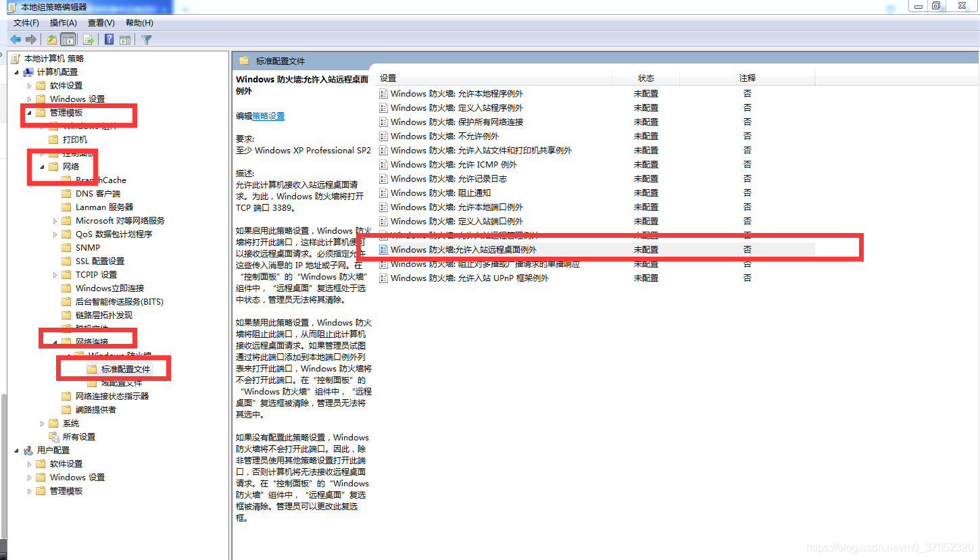Click the policy icon of 允许入站 UPnP 框架例外 row
This screenshot has height=560, width=980.
[x=383, y=278]
